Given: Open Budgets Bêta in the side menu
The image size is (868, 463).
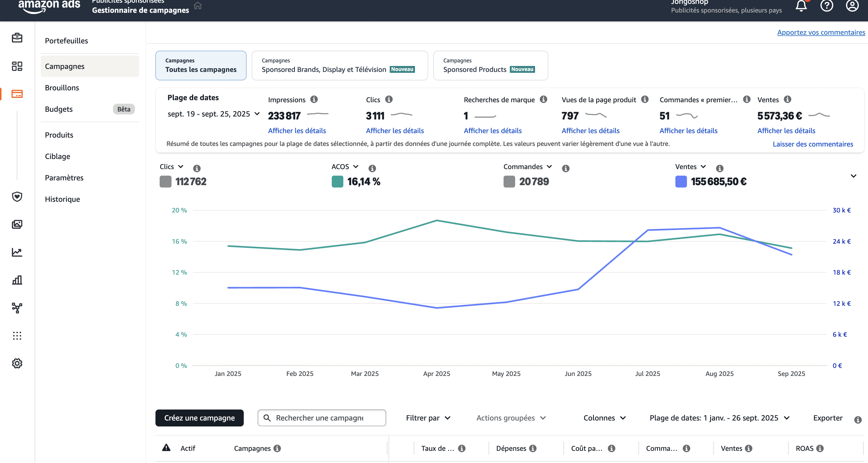Looking at the screenshot, I should coord(90,109).
